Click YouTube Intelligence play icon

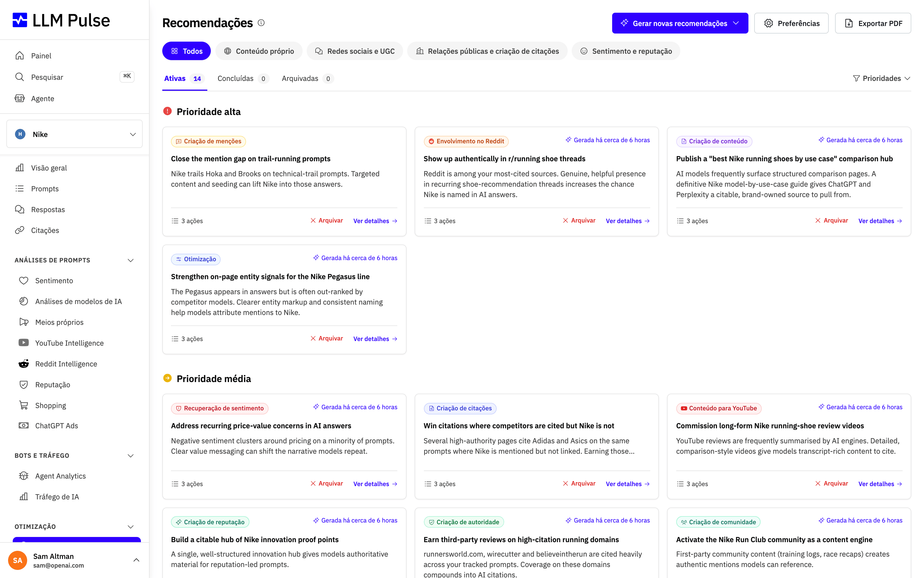click(x=24, y=342)
